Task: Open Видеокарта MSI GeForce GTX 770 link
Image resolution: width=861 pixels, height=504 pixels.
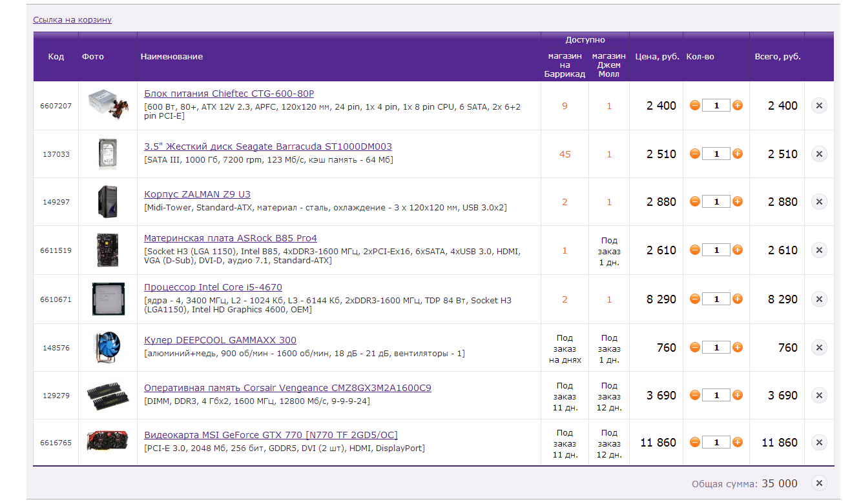Action: pyautogui.click(x=271, y=435)
